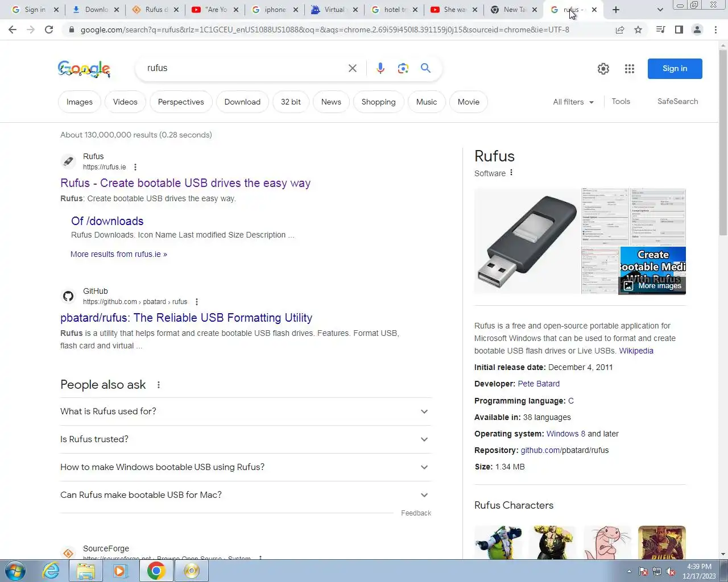Screen dimensions: 728x582
Task: Open Windows Explorer folder from taskbar
Action: pos(86,571)
